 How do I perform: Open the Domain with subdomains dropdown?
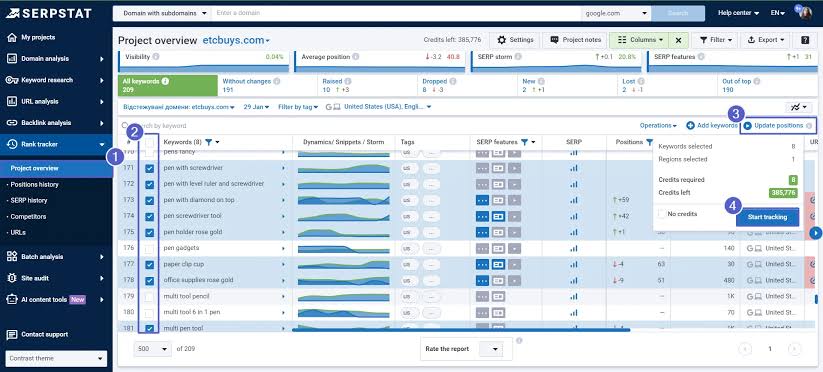pos(163,13)
